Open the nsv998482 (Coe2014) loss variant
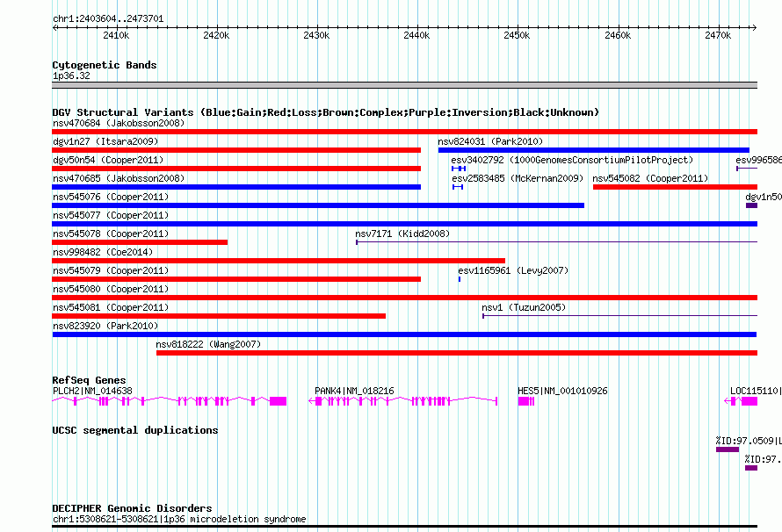 click(279, 261)
